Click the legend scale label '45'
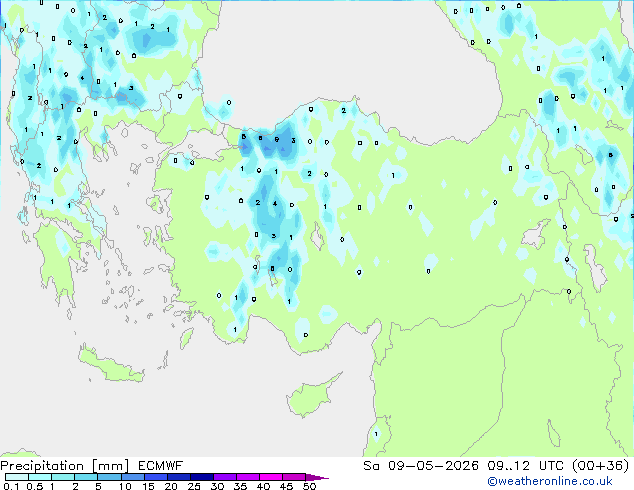 click(286, 486)
